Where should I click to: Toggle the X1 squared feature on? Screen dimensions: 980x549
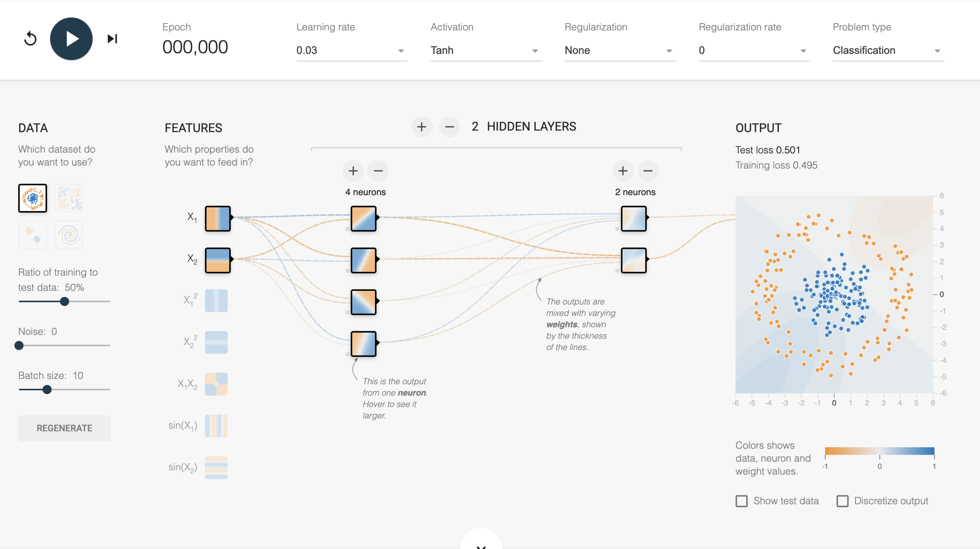[x=216, y=301]
